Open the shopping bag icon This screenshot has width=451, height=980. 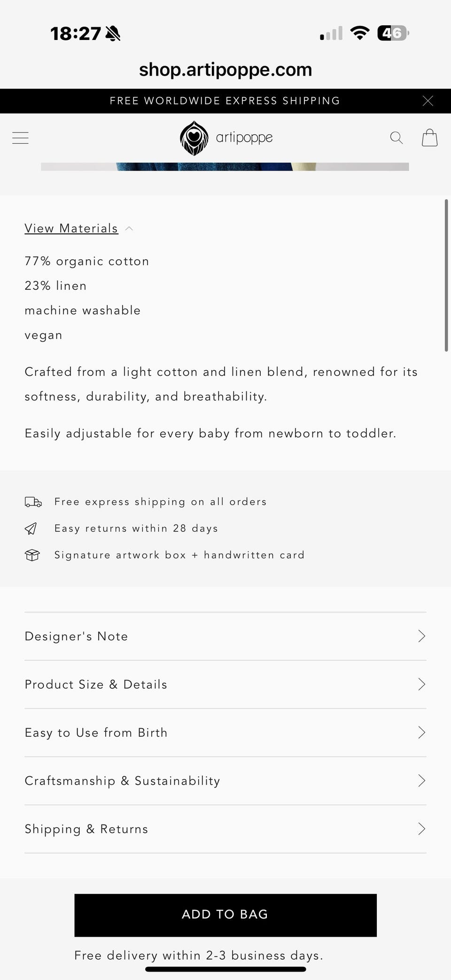(x=429, y=138)
